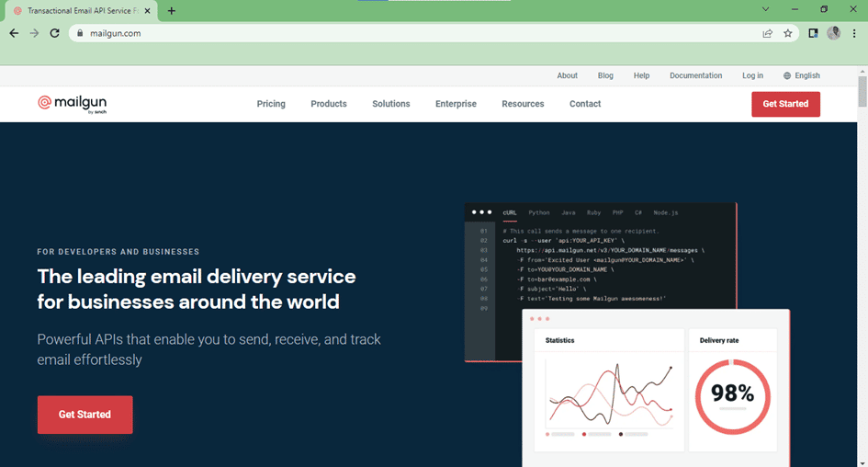Click the code line 'curl -s --user'

564,241
